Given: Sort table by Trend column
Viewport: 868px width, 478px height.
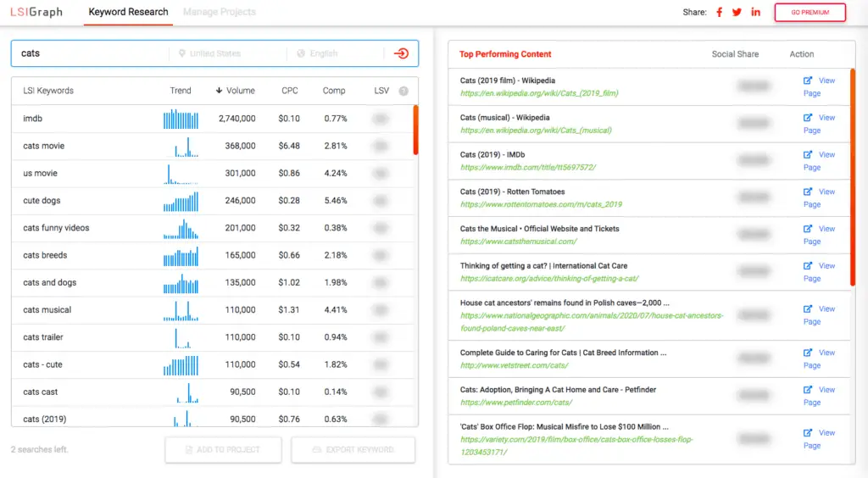Looking at the screenshot, I should click(x=181, y=91).
